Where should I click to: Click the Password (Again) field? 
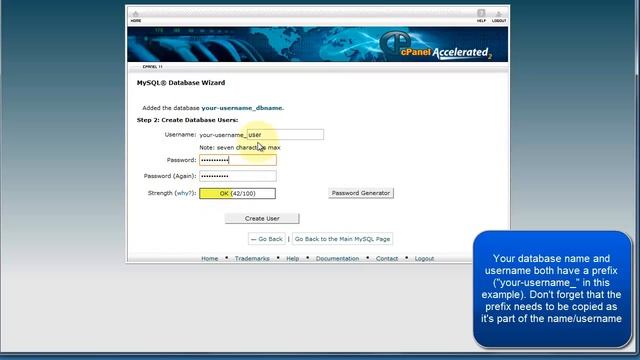pos(238,176)
